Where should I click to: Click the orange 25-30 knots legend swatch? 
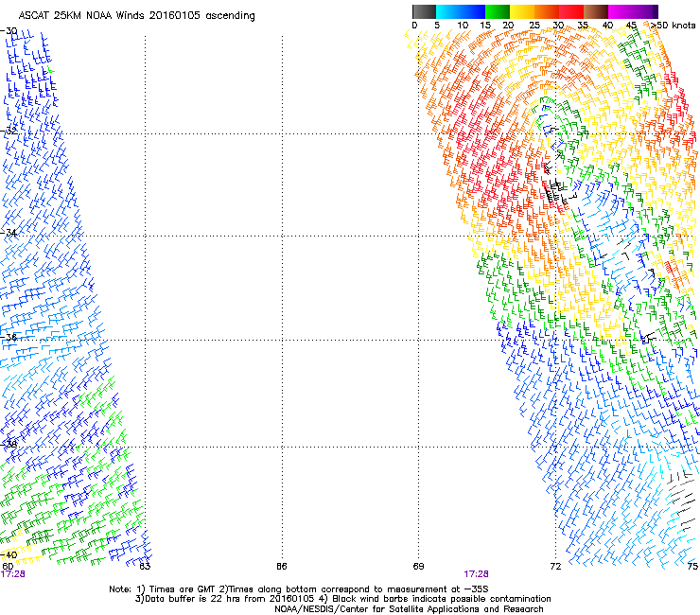tap(547, 11)
